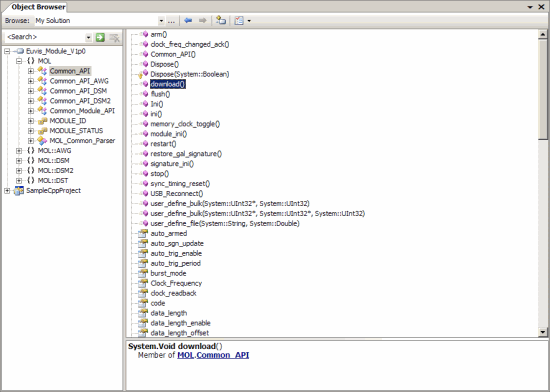Expand the Common_Module_API class node
550x392 pixels.
[31, 111]
